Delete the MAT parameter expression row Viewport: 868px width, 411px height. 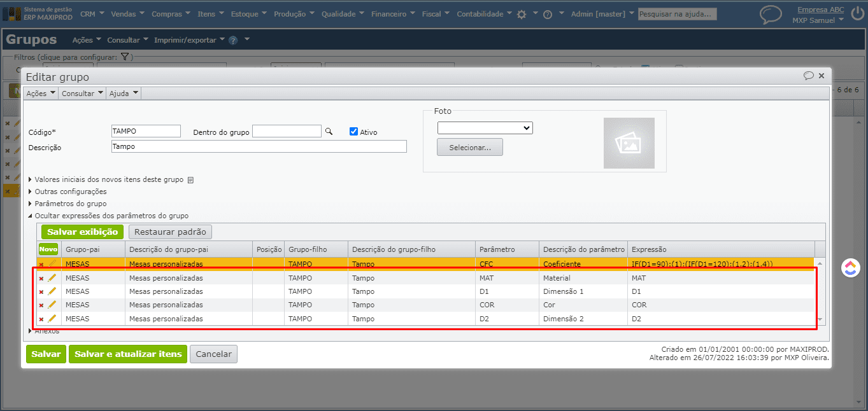tap(41, 278)
